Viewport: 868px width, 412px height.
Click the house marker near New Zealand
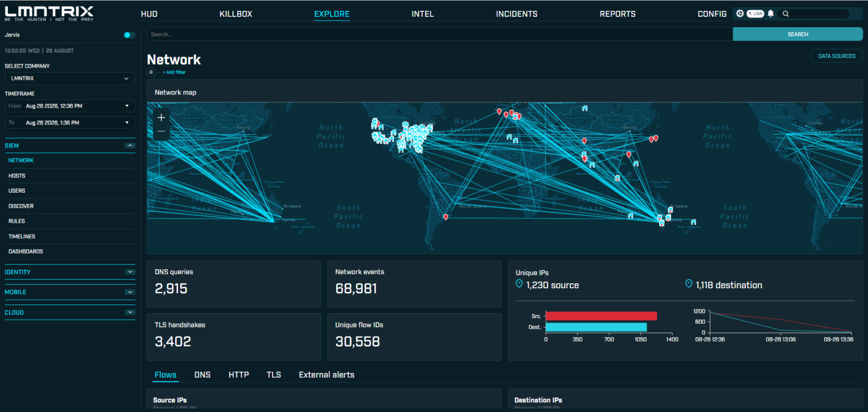(693, 221)
